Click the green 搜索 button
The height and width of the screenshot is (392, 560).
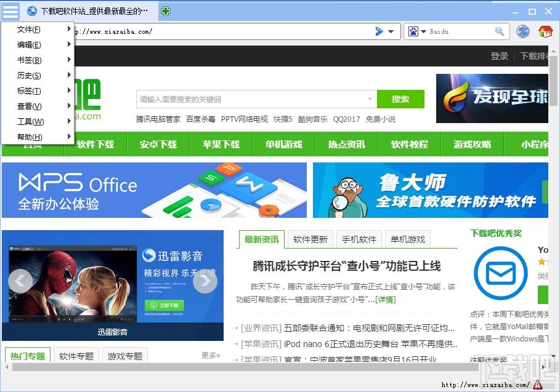point(400,99)
